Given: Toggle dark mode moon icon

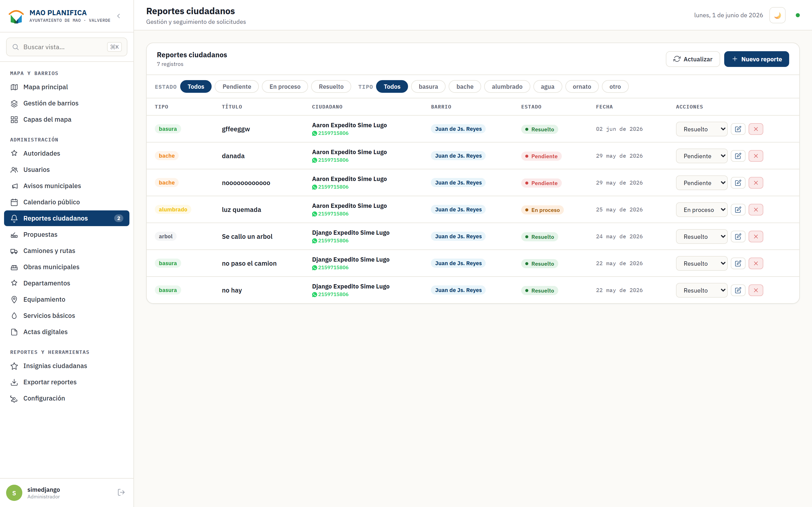Looking at the screenshot, I should (777, 15).
